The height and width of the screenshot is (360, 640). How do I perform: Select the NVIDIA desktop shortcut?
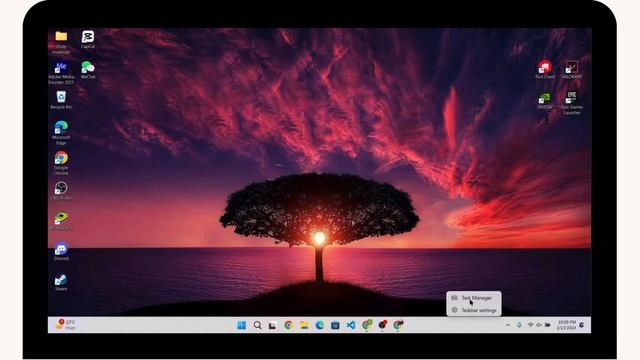coord(545,100)
